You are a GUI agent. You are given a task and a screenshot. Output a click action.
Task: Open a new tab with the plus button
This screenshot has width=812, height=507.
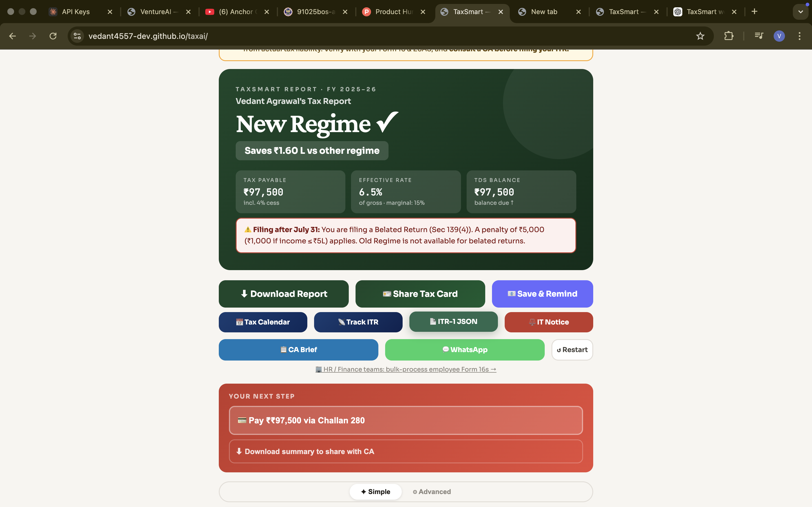point(754,12)
